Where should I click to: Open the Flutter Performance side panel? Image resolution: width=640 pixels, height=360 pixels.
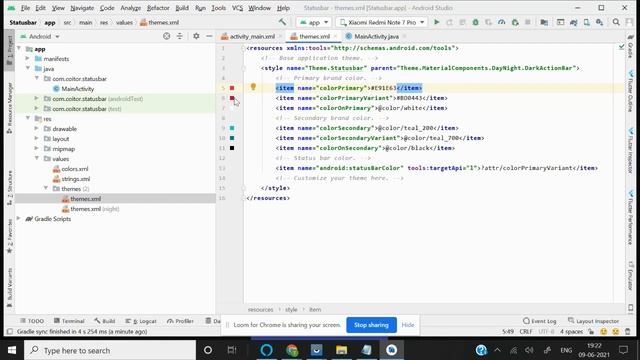(631, 217)
